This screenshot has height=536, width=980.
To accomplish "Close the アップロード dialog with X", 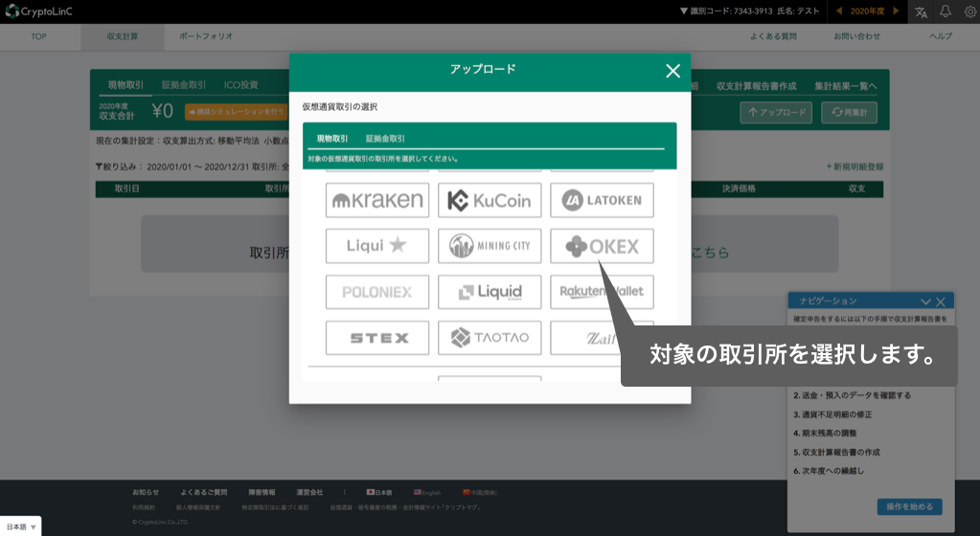I will pos(672,71).
